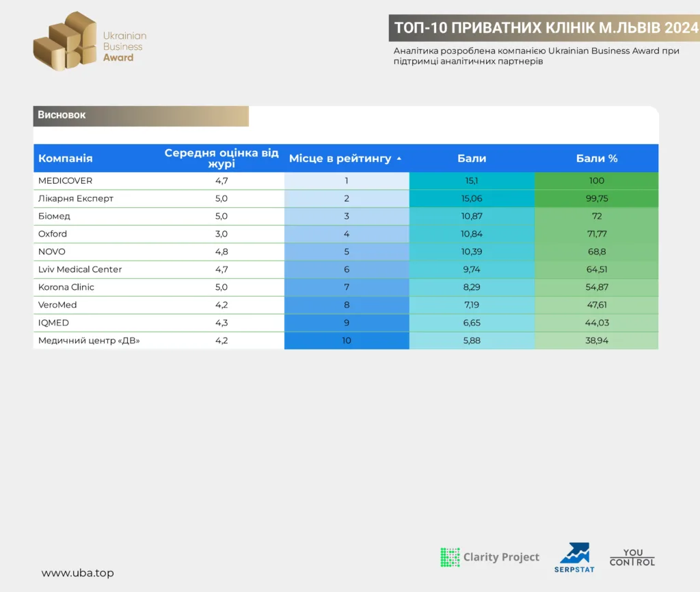Screen dimensions: 700x592
Task: Click the 10,87 score cell
Action: tap(472, 216)
